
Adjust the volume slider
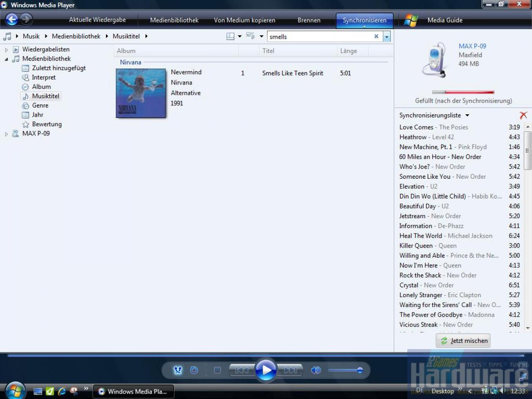[x=345, y=370]
